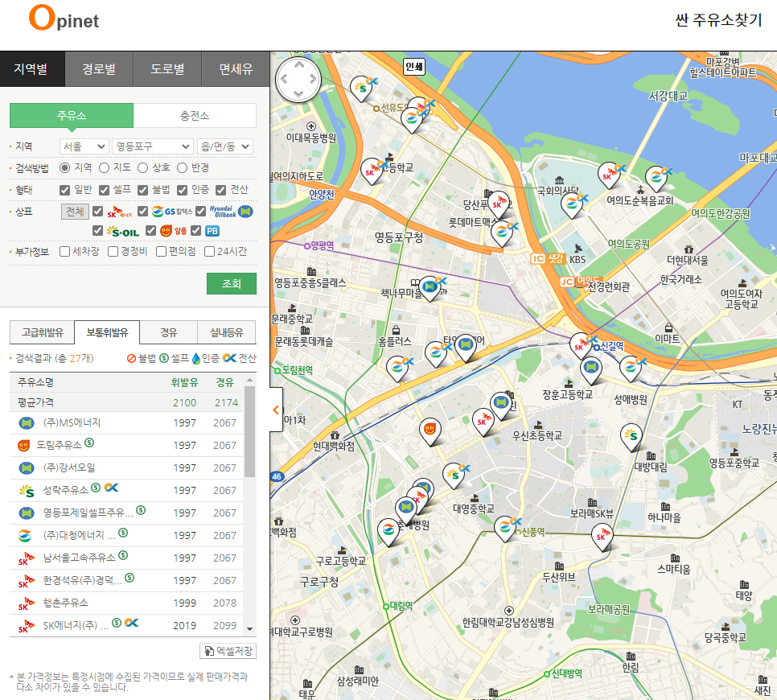Image resolution: width=777 pixels, height=700 pixels.
Task: Pan the map right with navigation arrow
Action: pos(313,80)
